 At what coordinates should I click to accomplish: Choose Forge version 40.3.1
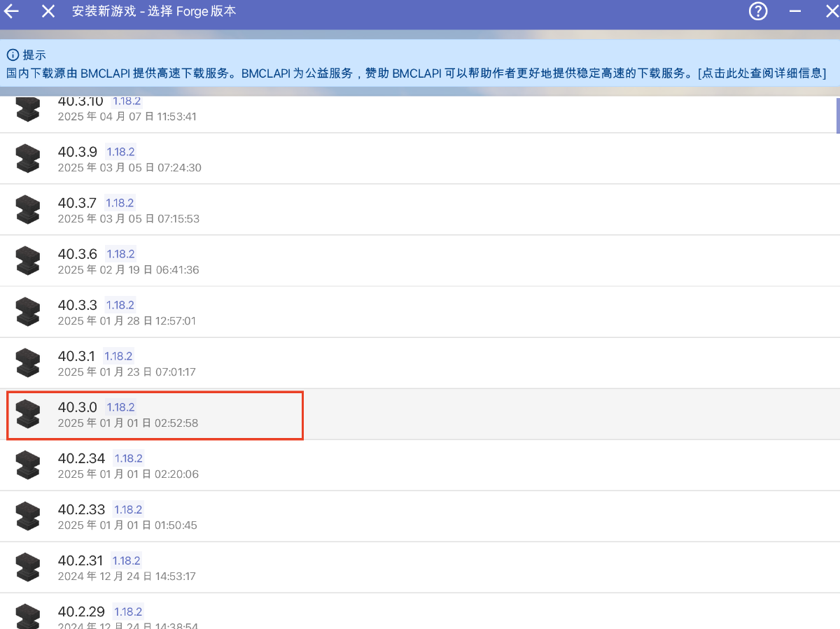(x=76, y=356)
